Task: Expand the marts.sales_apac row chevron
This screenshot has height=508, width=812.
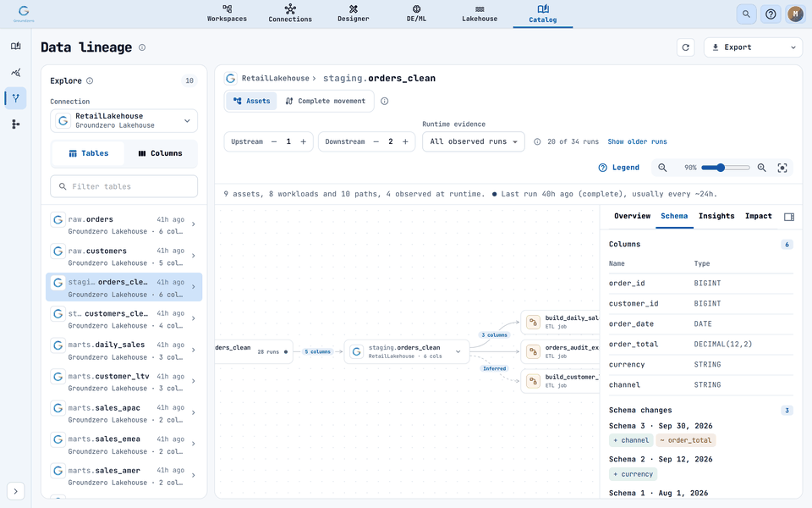Action: pyautogui.click(x=193, y=412)
